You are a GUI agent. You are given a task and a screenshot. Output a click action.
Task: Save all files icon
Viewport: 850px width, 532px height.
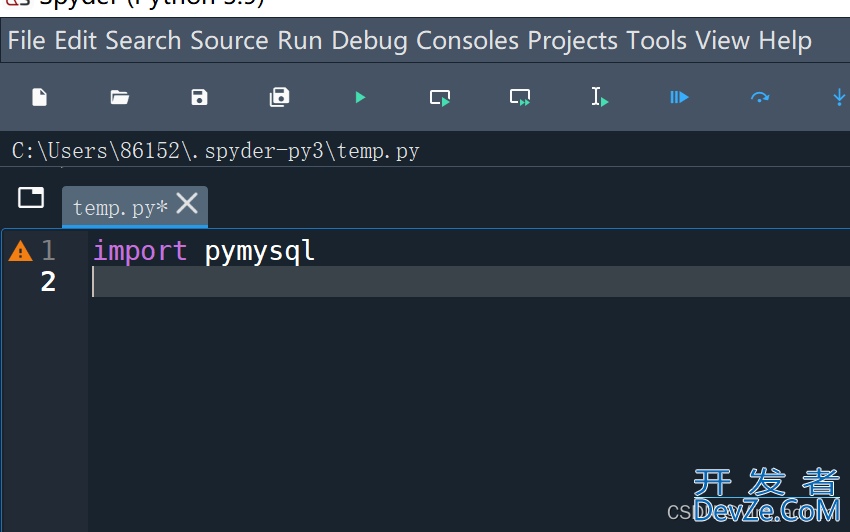pos(279,98)
